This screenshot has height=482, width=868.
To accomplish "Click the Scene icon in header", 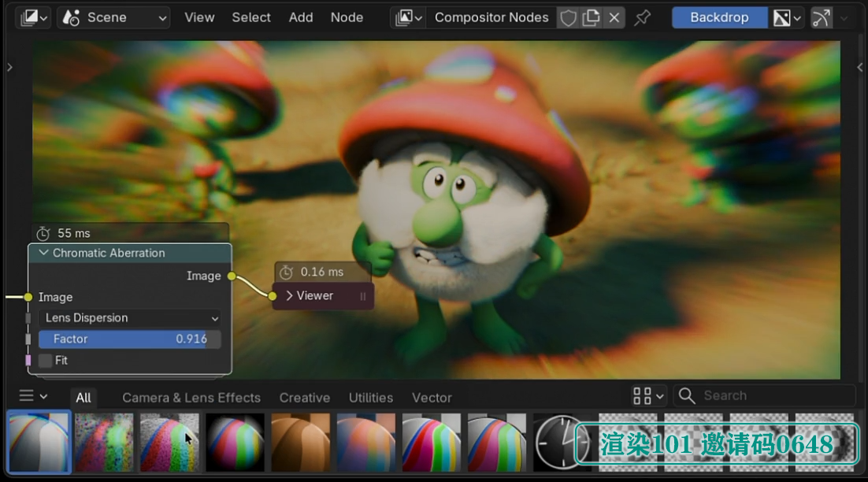I will 72,17.
